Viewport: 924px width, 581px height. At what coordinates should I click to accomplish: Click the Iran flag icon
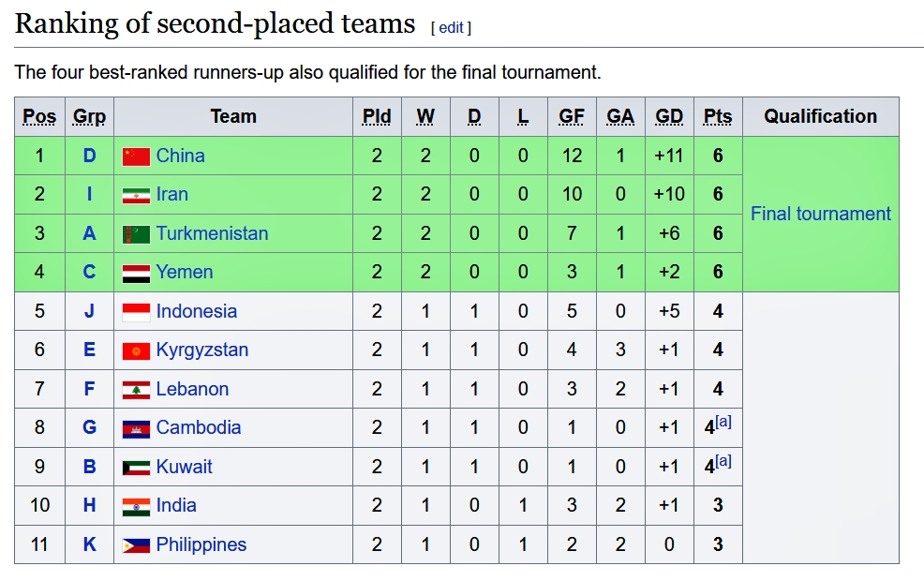click(x=136, y=195)
